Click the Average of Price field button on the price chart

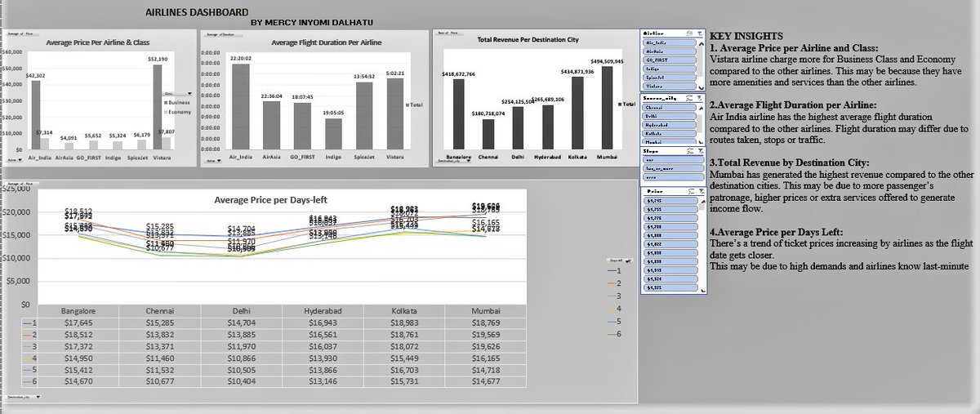point(22,33)
